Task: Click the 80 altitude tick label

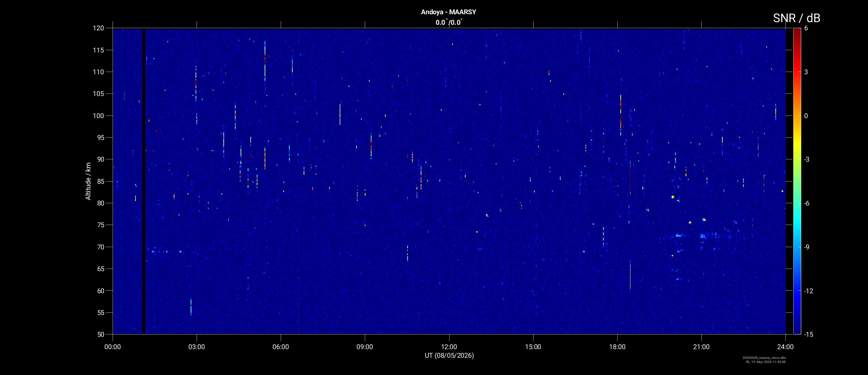Action: pyautogui.click(x=100, y=203)
